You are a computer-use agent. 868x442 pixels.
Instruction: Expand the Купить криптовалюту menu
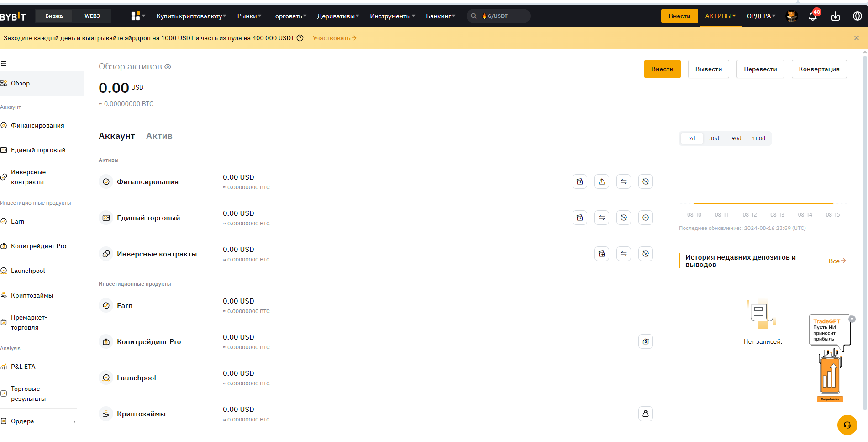click(x=191, y=16)
